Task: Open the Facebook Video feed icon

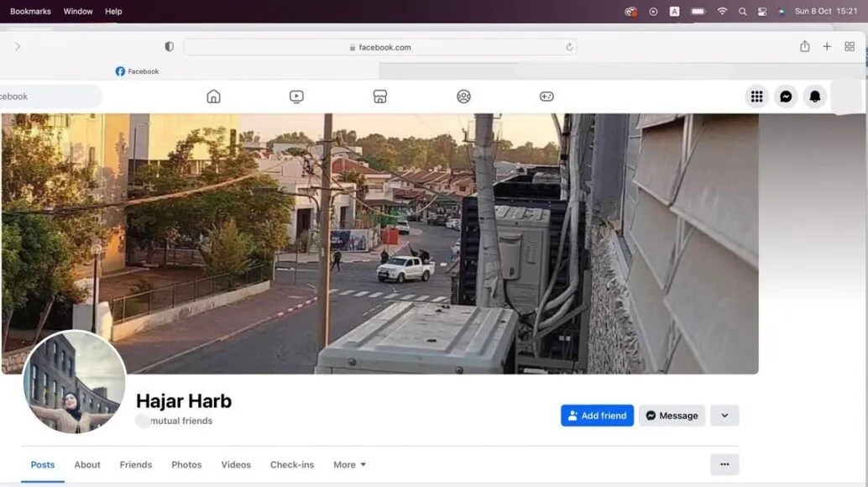Action: click(296, 97)
